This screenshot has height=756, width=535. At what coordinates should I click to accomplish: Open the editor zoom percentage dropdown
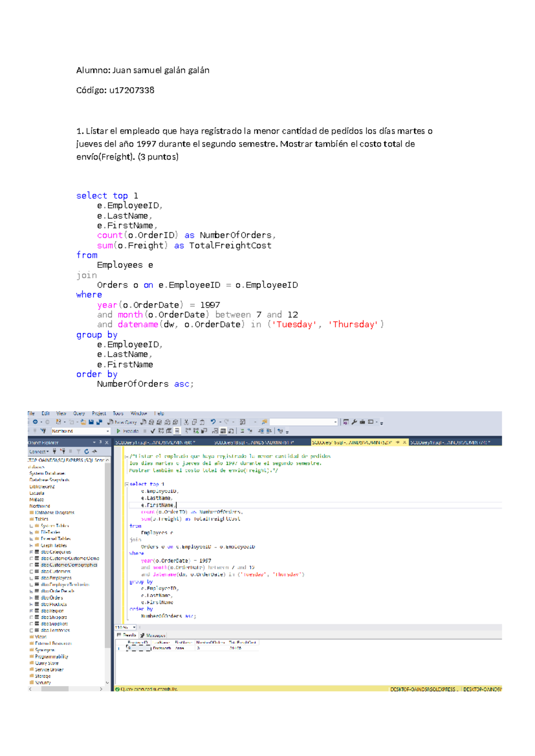(134, 627)
